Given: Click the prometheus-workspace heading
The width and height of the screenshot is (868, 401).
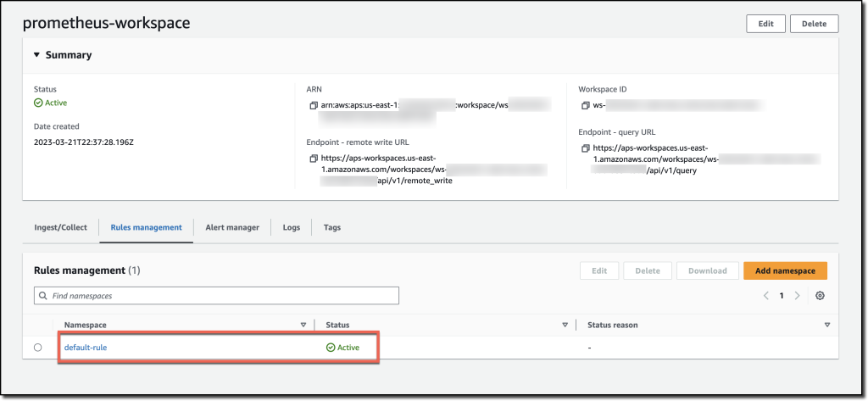Looking at the screenshot, I should pyautogui.click(x=106, y=23).
